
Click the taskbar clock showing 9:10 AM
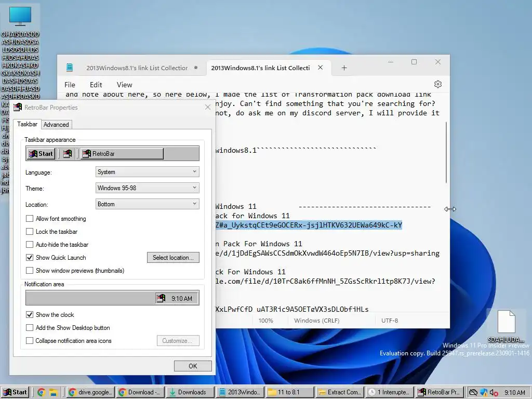[x=515, y=393]
